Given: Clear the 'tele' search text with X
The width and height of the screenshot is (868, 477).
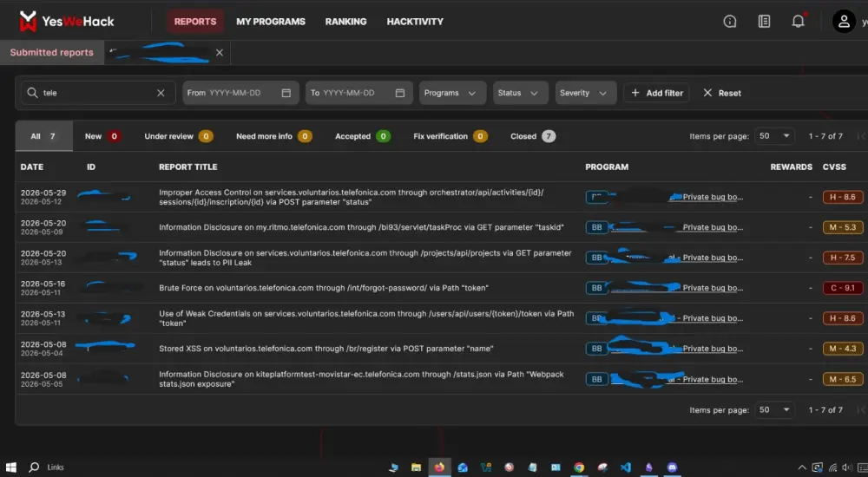Looking at the screenshot, I should 161,93.
